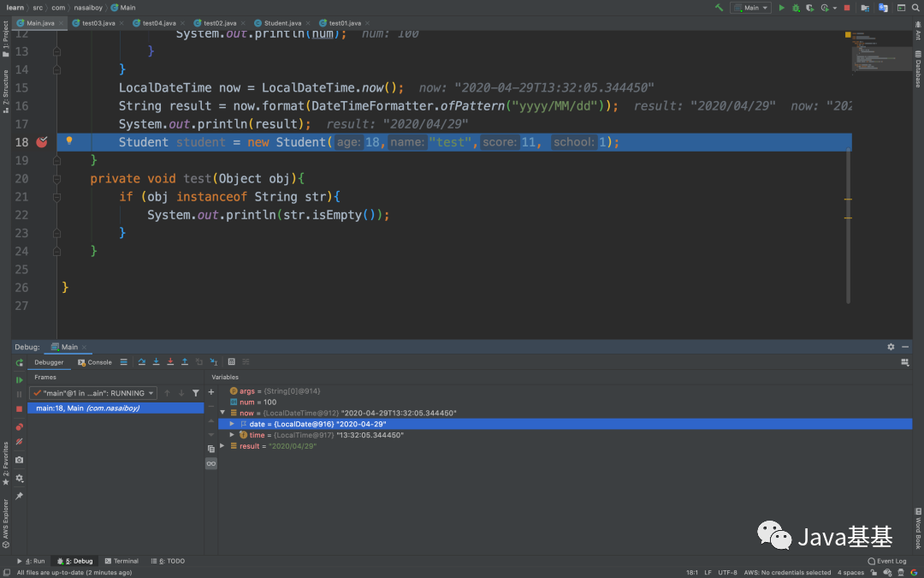The image size is (924, 578).
Task: Expand the 'date' variable node
Action: pos(232,424)
